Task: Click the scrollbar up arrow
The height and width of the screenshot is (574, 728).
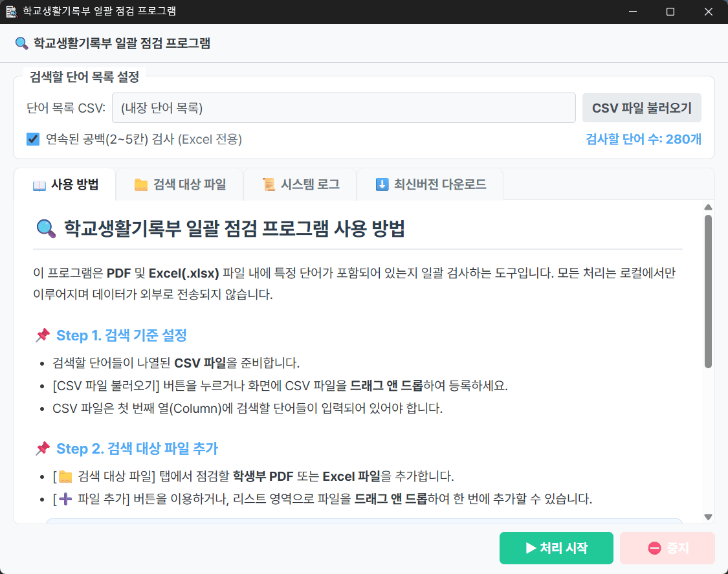Action: [708, 207]
